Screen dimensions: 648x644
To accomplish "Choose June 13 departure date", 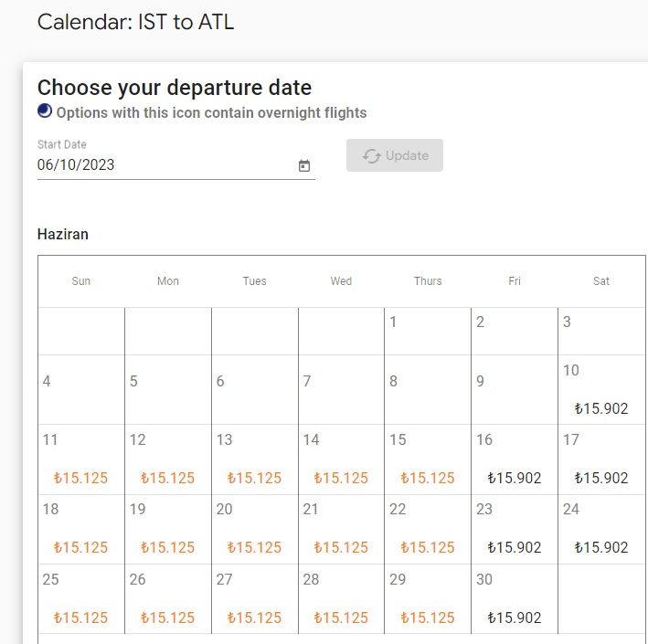I will tap(255, 459).
